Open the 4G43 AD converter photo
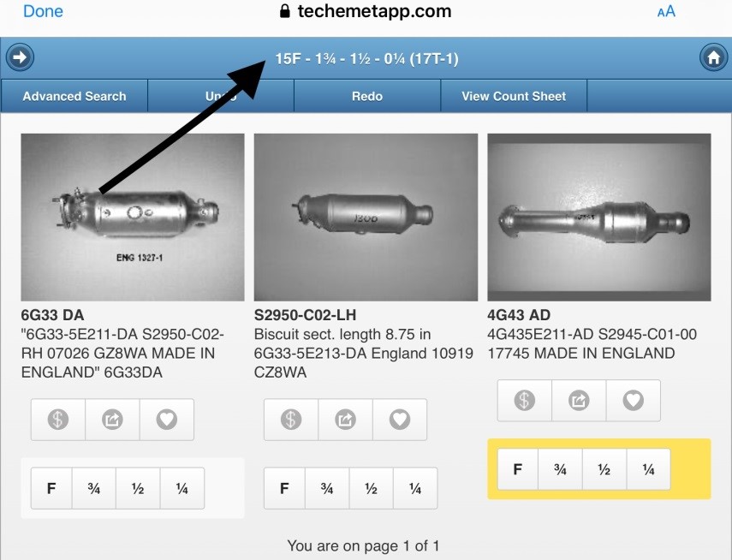Screen dimensions: 732x560 coord(598,217)
